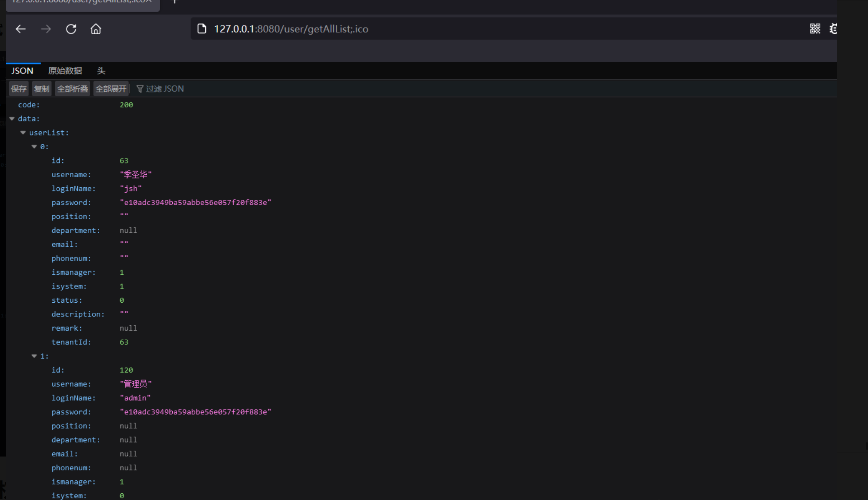Switch to the 原始数据 tab
Screen dimensions: 868x500
click(x=65, y=71)
